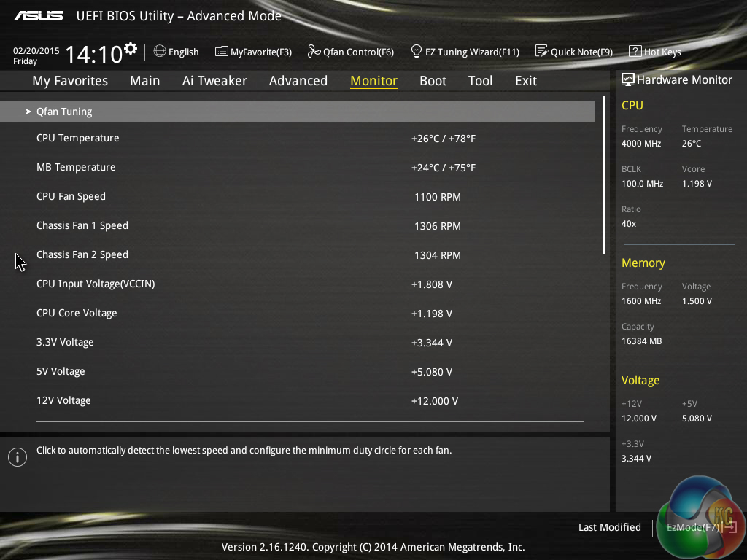Image resolution: width=747 pixels, height=560 pixels.
Task: Click the +3.344 V value
Action: point(432,343)
